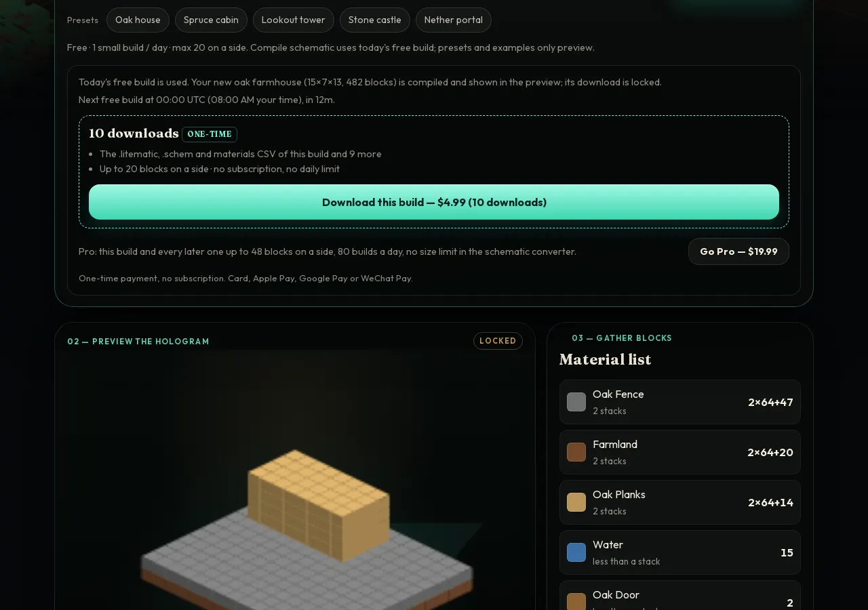Click the Water material name
The width and height of the screenshot is (868, 610).
(608, 545)
